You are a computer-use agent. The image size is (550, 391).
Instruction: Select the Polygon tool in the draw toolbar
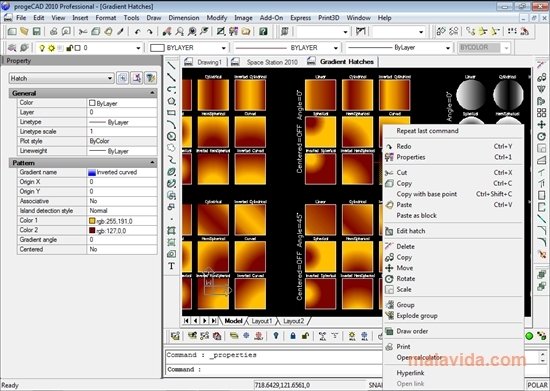(x=171, y=101)
